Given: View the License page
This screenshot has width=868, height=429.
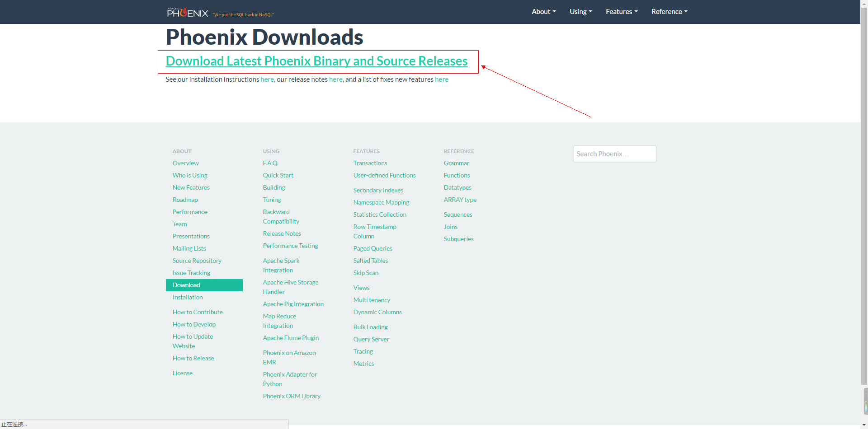Looking at the screenshot, I should pos(182,373).
